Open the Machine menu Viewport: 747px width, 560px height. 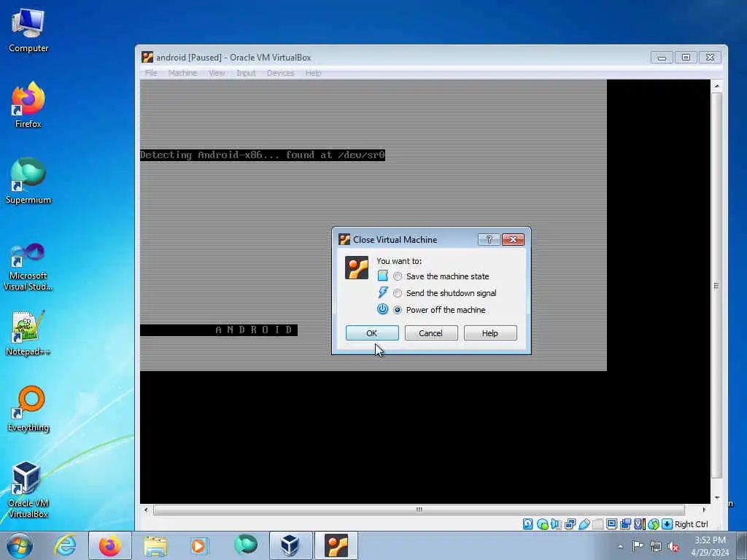pos(182,73)
